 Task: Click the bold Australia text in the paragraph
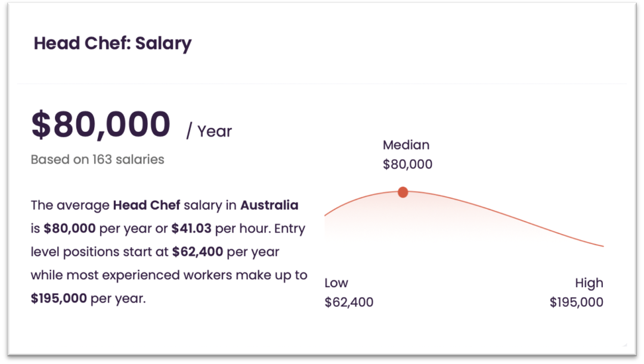pos(270,205)
